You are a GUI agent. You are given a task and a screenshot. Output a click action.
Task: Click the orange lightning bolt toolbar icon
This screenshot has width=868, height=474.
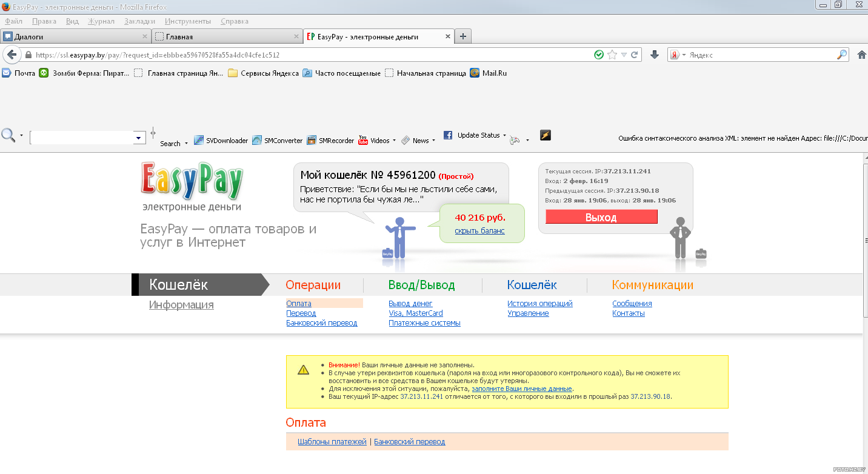tap(545, 135)
